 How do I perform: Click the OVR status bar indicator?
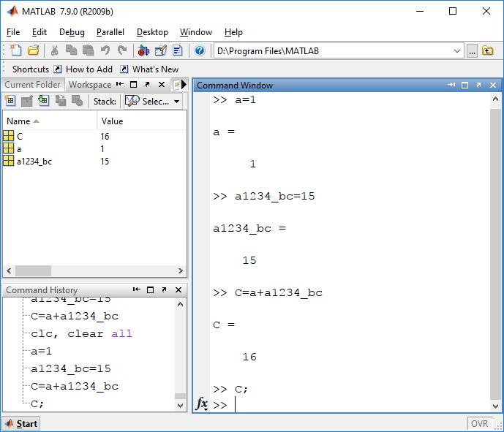click(x=479, y=424)
